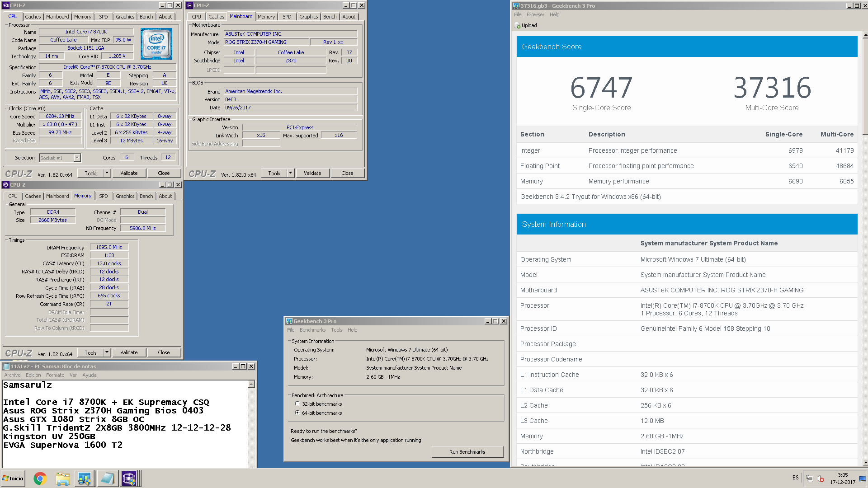Click the Help menu in 37316.gb3 window
This screenshot has width=868, height=488.
554,14
